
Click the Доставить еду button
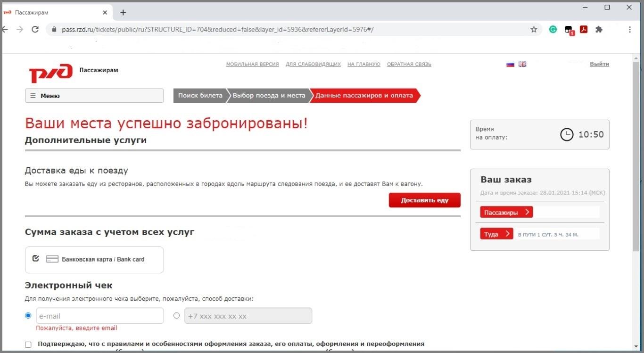coord(424,200)
